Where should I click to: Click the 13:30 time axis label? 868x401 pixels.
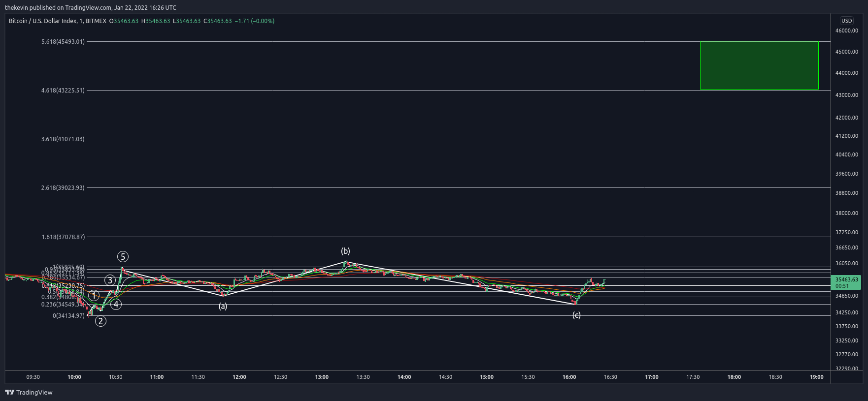(x=363, y=377)
